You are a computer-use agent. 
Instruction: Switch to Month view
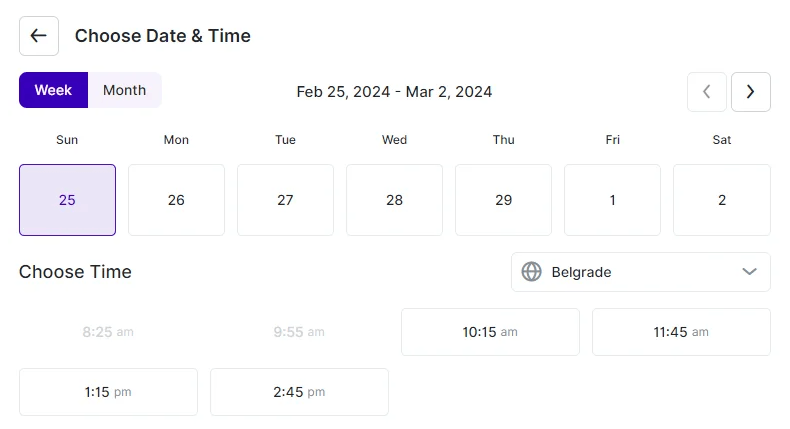click(124, 90)
